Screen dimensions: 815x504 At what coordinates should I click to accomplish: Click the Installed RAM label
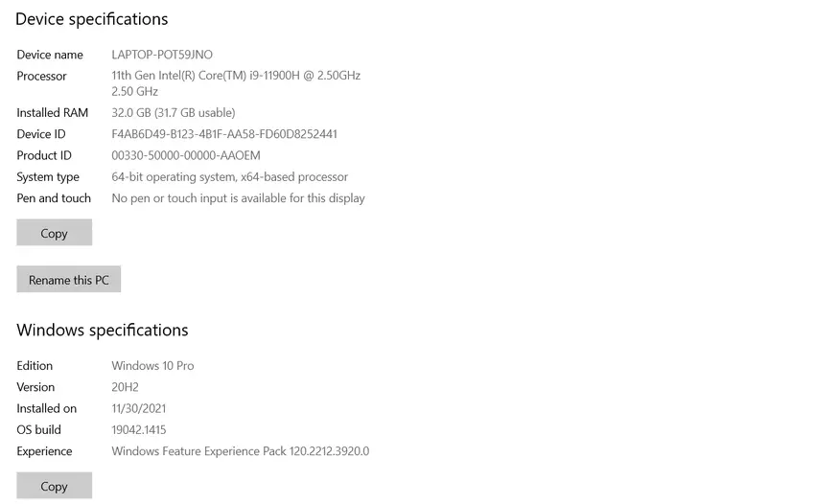pyautogui.click(x=52, y=113)
